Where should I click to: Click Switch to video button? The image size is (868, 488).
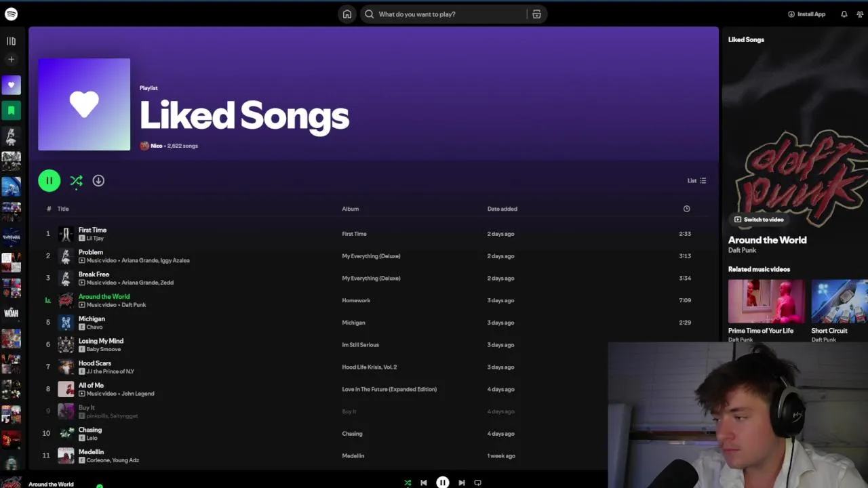tap(759, 220)
